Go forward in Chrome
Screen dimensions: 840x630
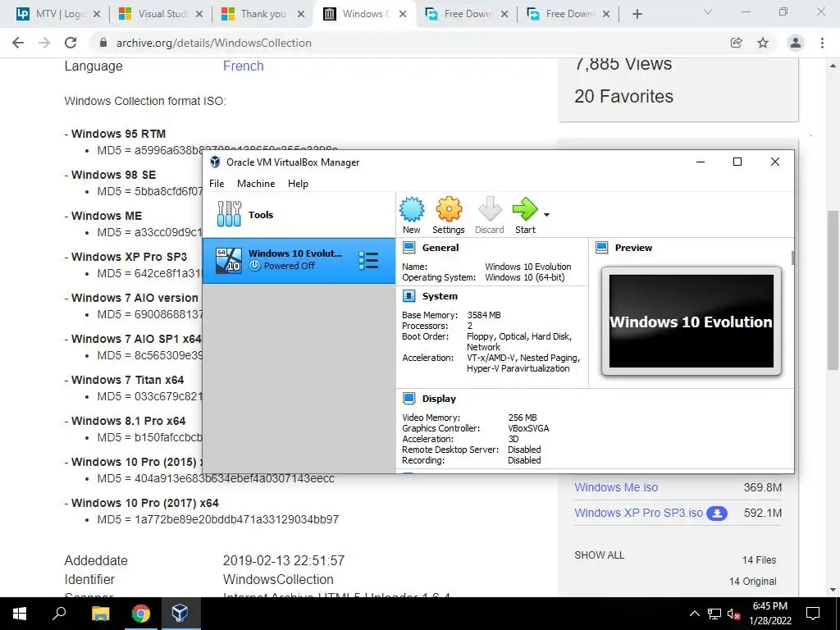pyautogui.click(x=44, y=43)
